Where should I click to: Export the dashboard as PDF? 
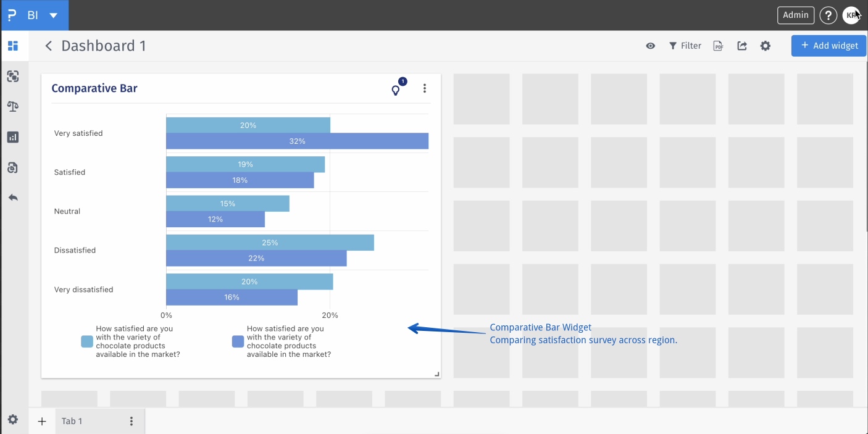tap(717, 46)
